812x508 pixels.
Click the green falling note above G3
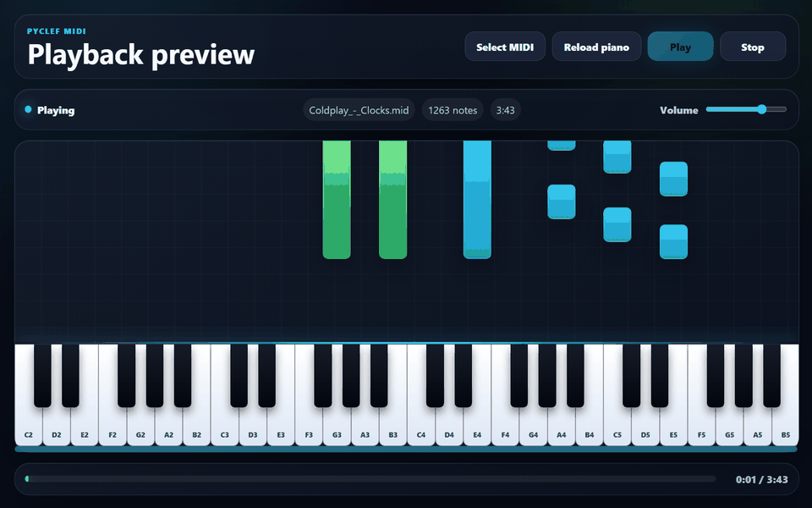pos(337,200)
